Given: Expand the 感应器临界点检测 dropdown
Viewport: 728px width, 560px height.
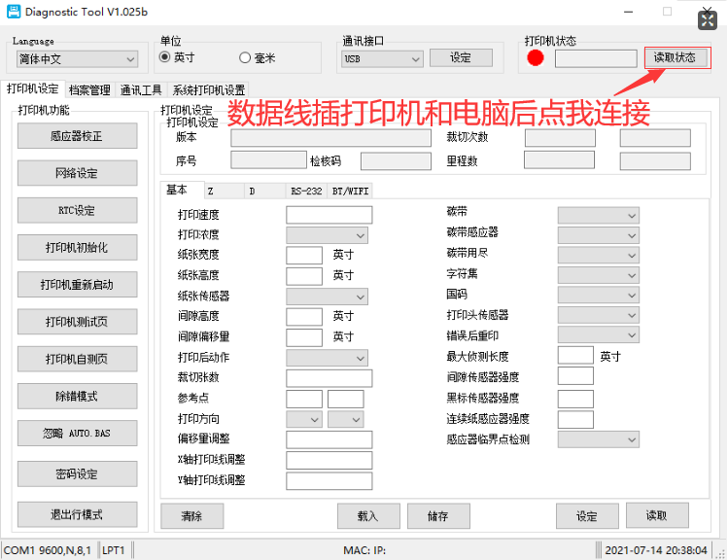Looking at the screenshot, I should [x=599, y=439].
